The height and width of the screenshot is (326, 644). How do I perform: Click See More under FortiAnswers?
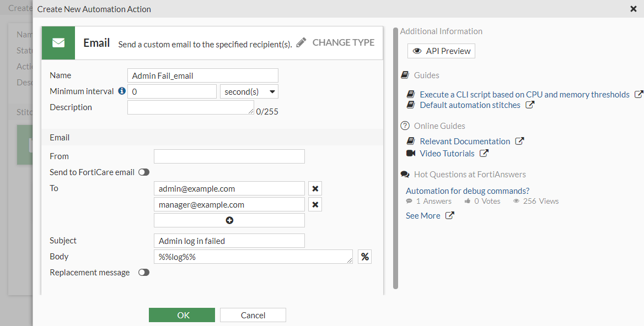(423, 216)
